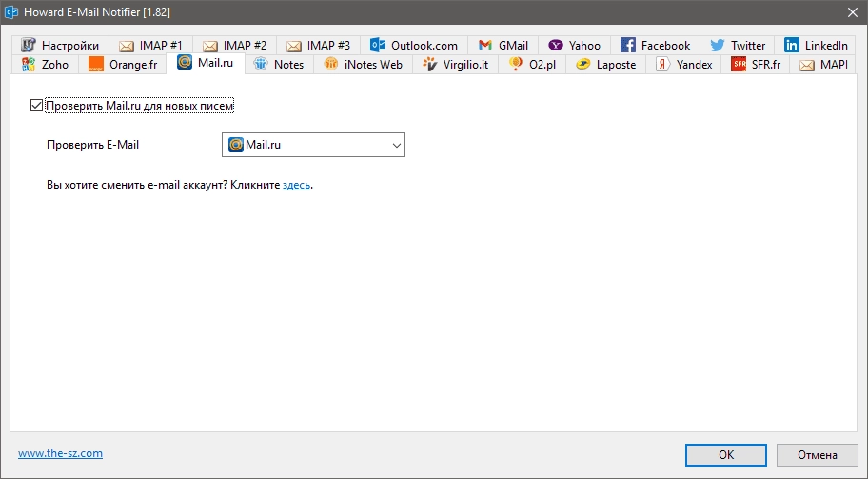Screen dimensions: 868x479
Task: Click the Laposte yellow logo icon
Action: [582, 64]
